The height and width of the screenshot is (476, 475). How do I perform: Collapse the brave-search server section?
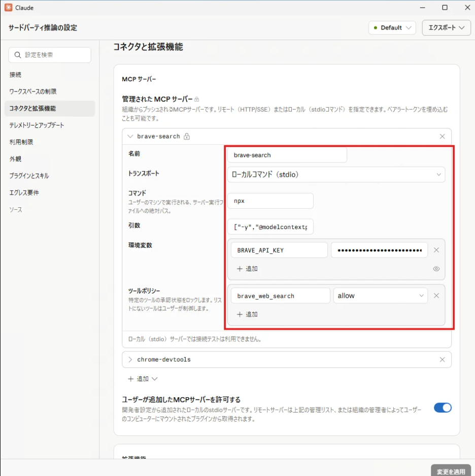(x=130, y=136)
